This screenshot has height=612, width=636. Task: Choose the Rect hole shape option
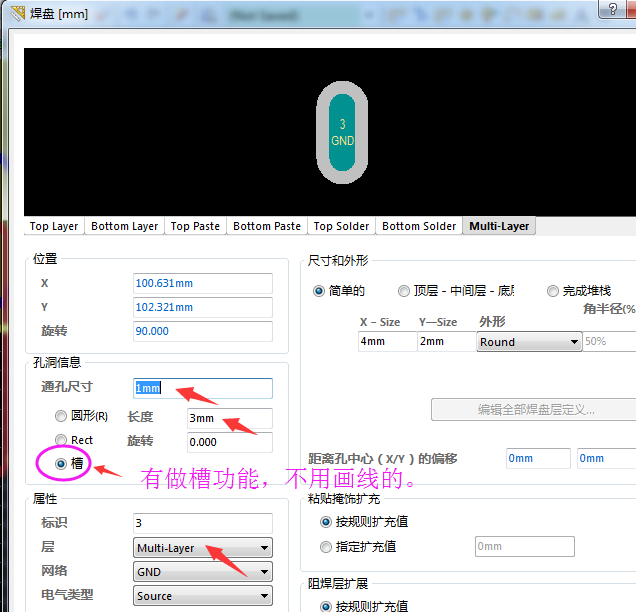point(62,440)
